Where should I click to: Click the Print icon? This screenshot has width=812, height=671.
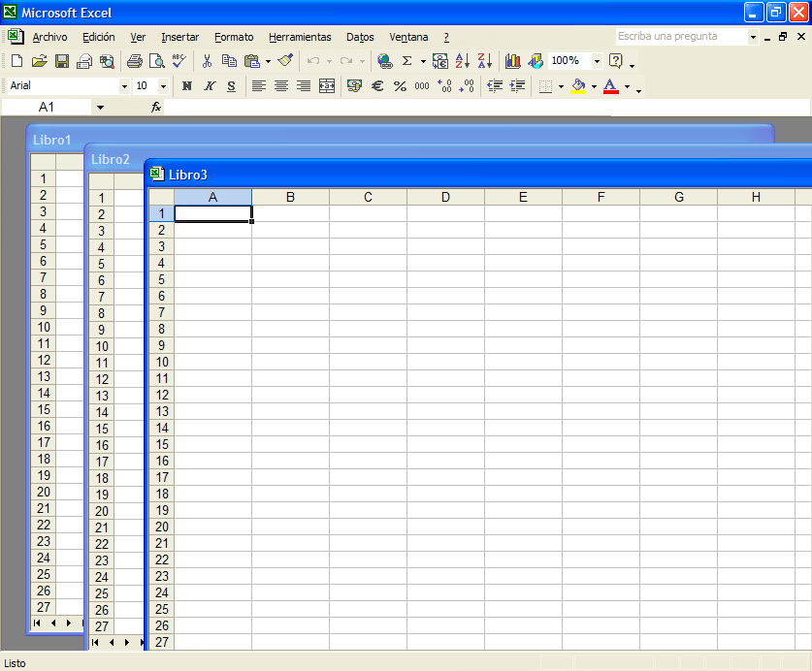pos(135,61)
